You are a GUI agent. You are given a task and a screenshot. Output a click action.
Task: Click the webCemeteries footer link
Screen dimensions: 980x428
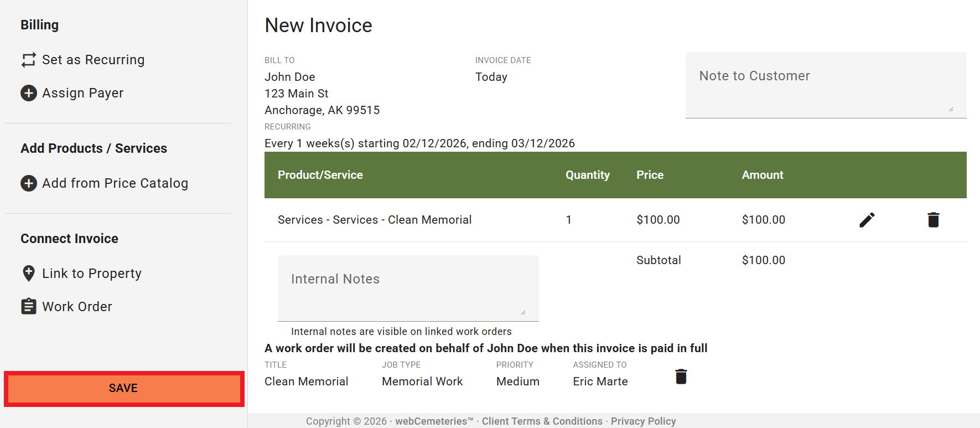434,421
